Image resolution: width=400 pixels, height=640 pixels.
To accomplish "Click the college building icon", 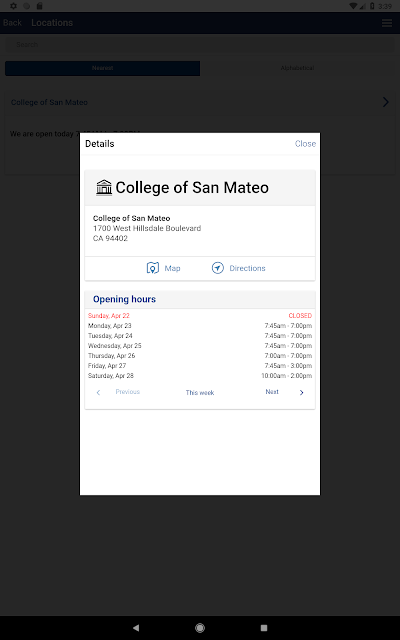I will 104,188.
